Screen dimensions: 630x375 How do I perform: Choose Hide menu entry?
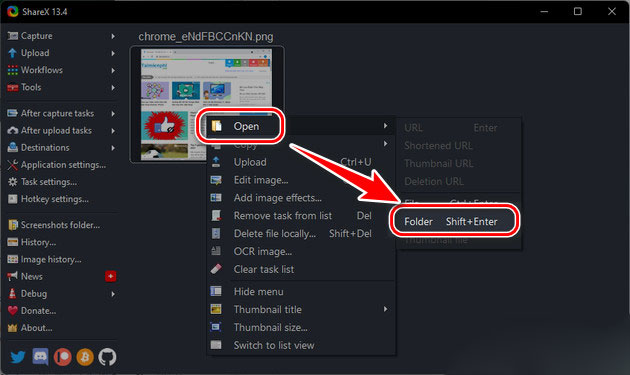tap(301, 292)
